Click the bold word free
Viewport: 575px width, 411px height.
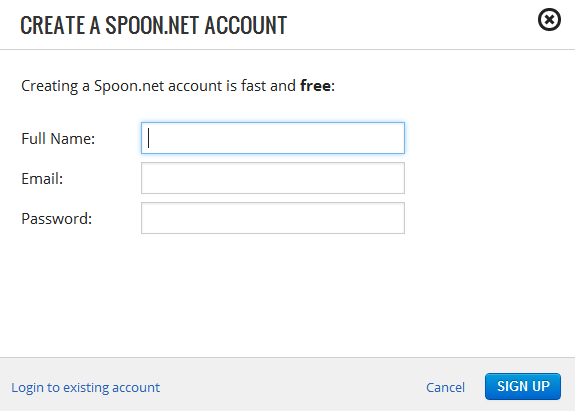click(315, 86)
